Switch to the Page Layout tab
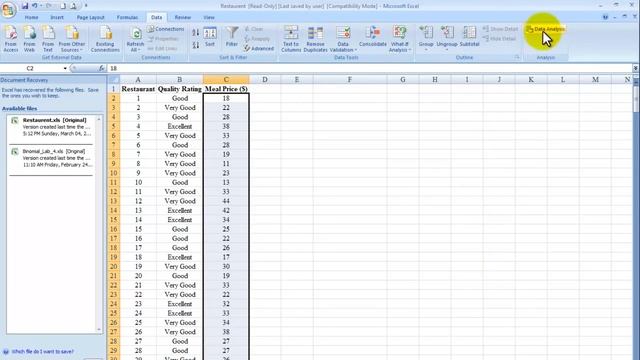Image resolution: width=640 pixels, height=360 pixels. coord(91,18)
